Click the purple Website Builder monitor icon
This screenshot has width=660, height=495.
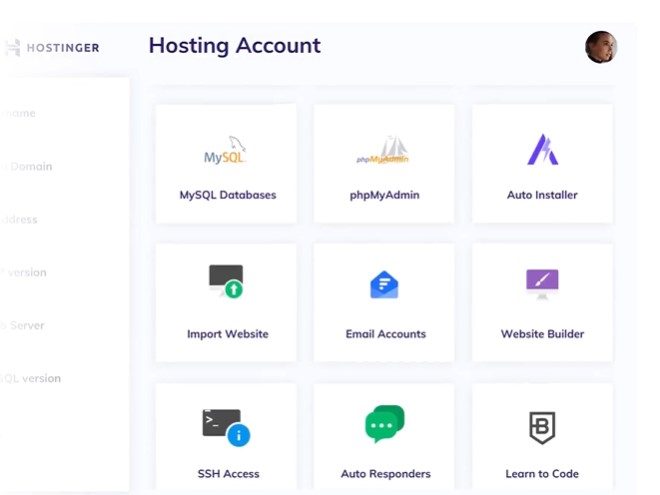click(542, 284)
